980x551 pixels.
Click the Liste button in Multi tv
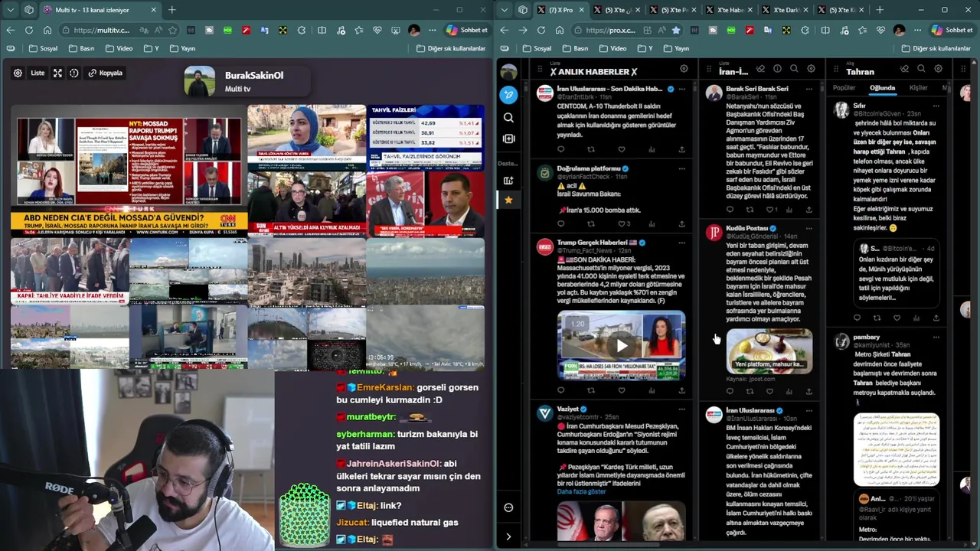38,73
